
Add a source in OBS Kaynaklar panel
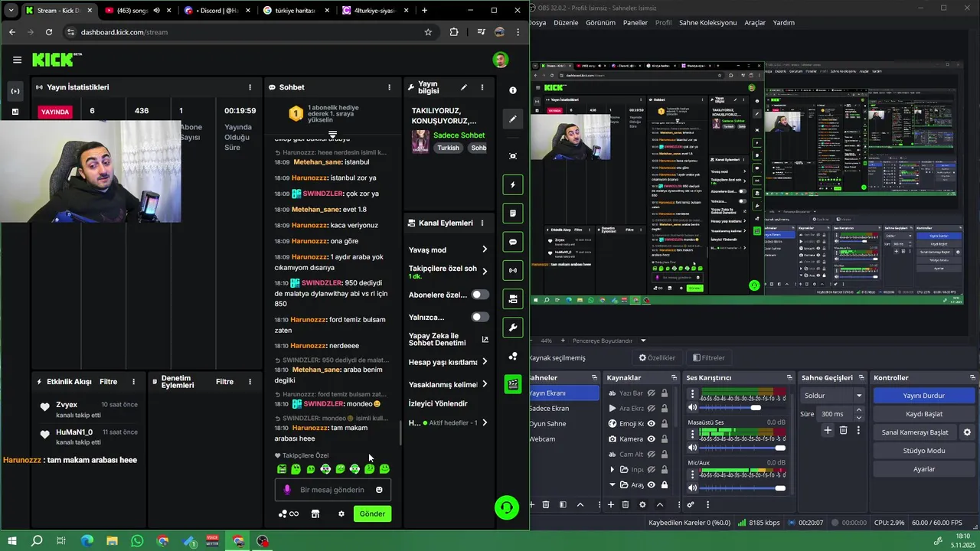click(610, 504)
